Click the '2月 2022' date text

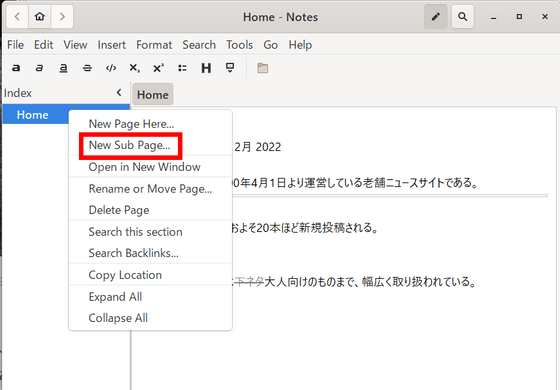tap(258, 147)
